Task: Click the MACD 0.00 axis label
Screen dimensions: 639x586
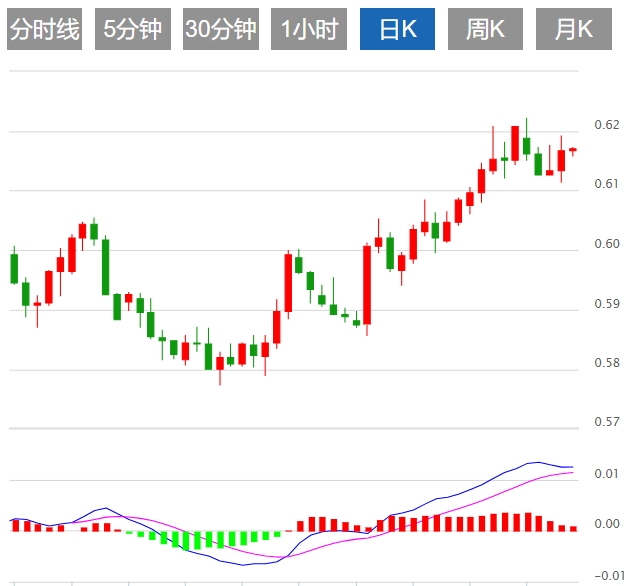Action: click(x=607, y=524)
